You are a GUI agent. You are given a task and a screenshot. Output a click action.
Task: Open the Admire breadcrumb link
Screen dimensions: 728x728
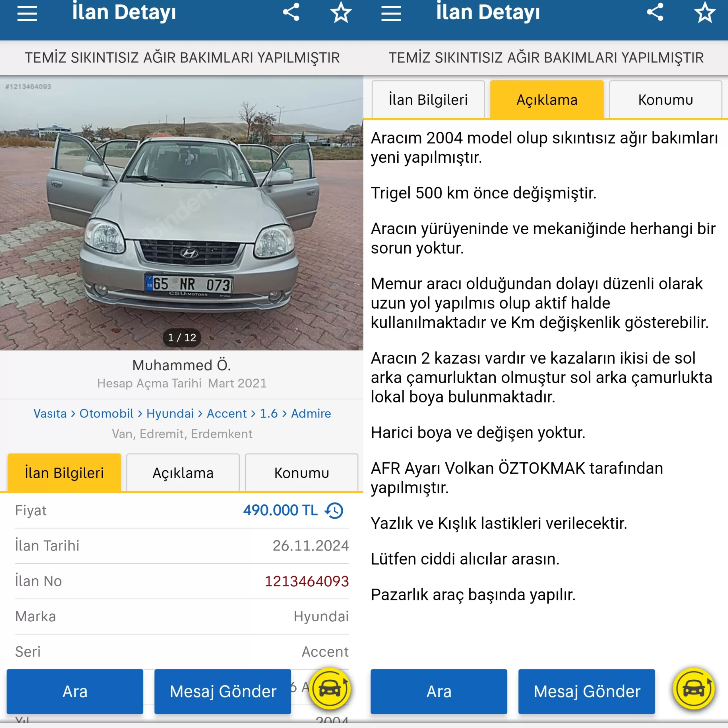(x=311, y=413)
